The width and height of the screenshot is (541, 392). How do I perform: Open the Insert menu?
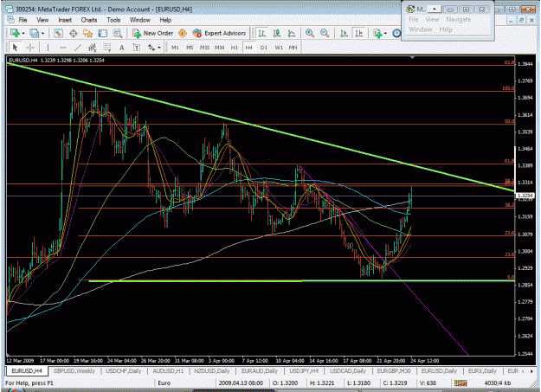click(x=65, y=20)
